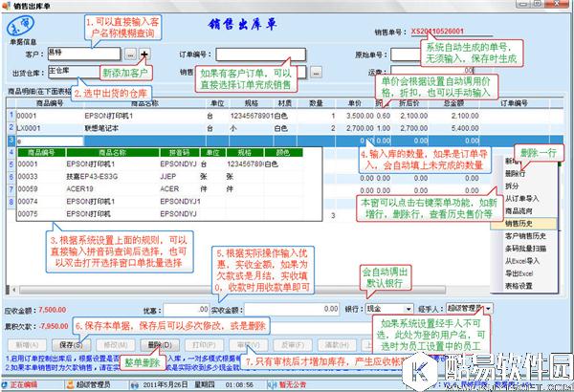Open customer lookup ellipsis button beside 客户 field
574x392 pixels.
click(x=130, y=54)
